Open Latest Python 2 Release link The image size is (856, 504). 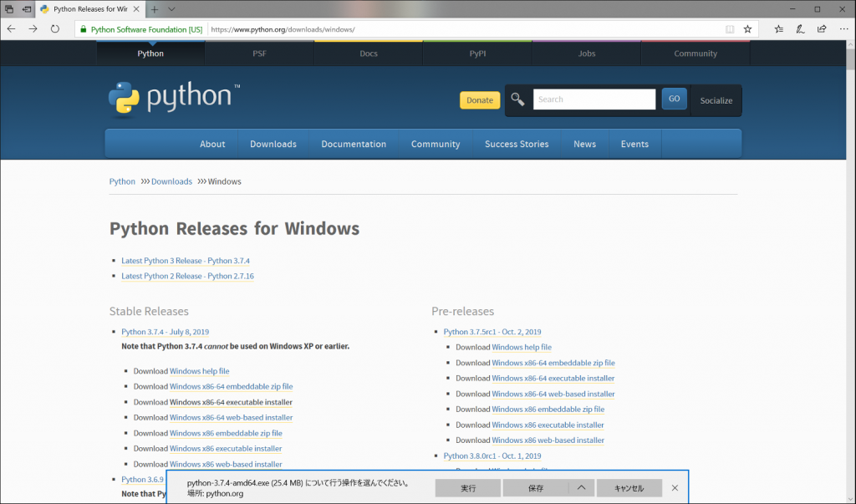[187, 276]
